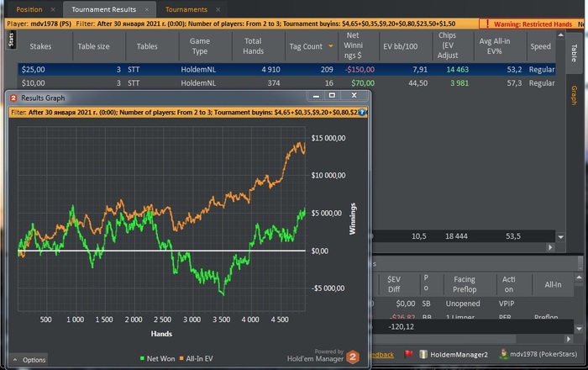Click the 18 444 summary value
The image size is (588, 370).
click(456, 236)
